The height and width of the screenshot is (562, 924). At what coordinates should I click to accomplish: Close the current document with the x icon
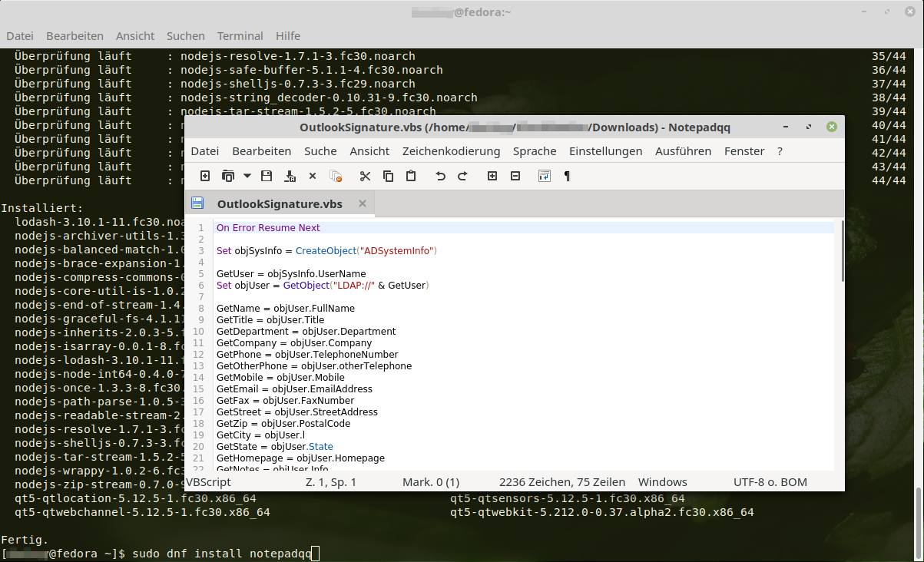pos(312,176)
